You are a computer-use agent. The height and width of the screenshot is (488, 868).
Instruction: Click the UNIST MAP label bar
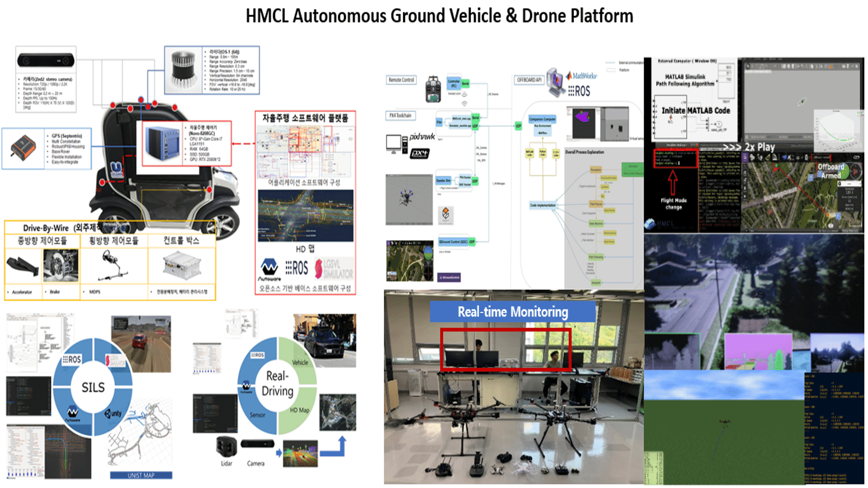[x=141, y=475]
